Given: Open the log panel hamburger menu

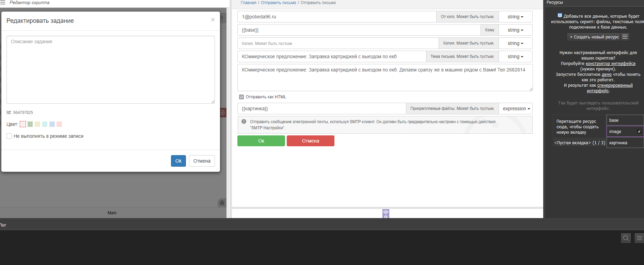Looking at the screenshot, I should (x=639, y=238).
